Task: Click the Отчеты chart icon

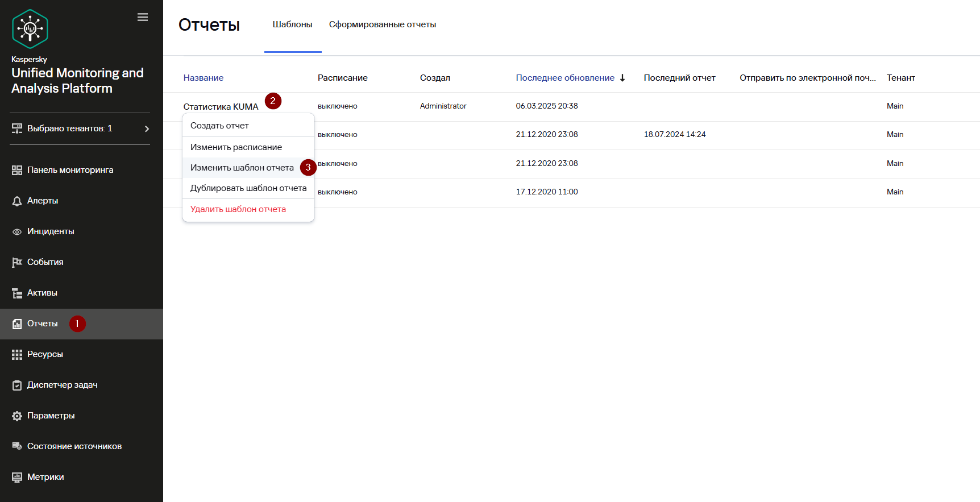Action: (x=17, y=323)
